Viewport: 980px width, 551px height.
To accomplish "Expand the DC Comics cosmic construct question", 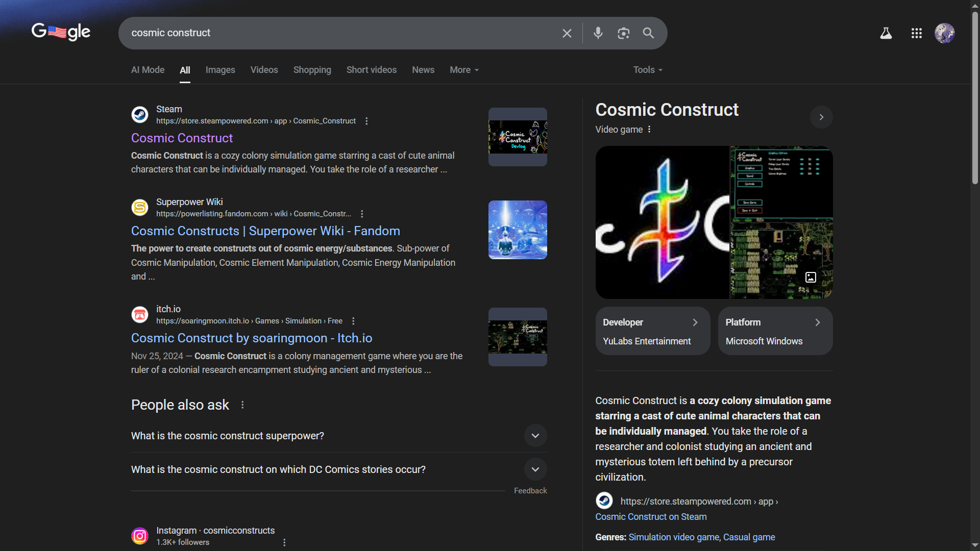I will click(535, 469).
